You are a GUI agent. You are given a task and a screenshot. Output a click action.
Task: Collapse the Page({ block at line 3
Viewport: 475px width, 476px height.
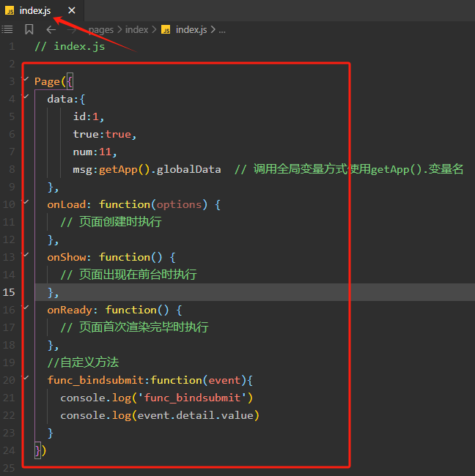point(26,79)
